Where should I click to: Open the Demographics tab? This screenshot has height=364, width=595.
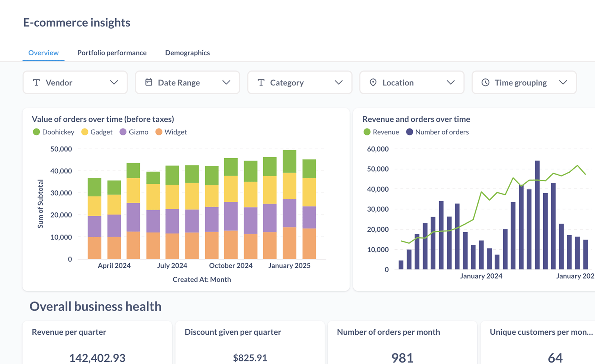187,53
